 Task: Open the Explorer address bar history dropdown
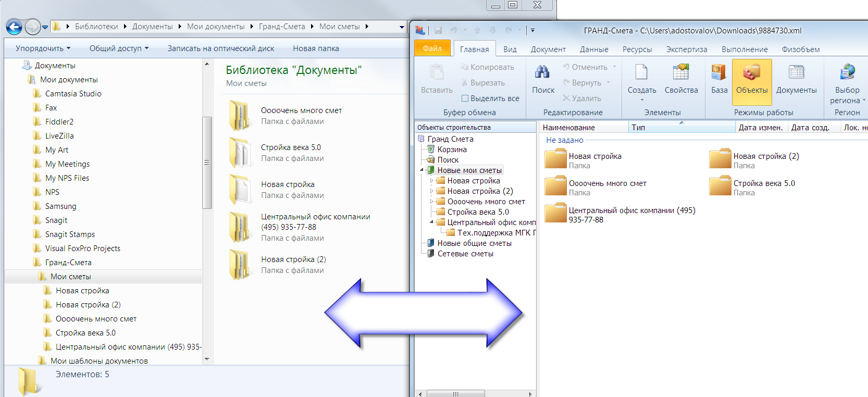point(402,27)
